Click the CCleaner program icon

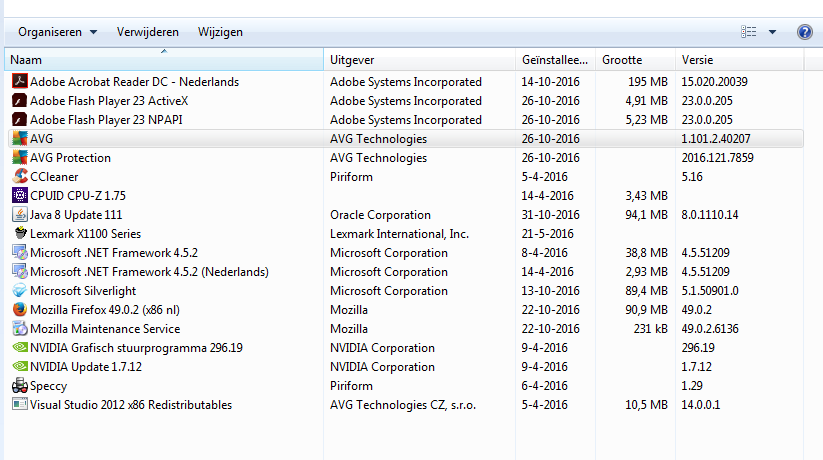point(19,177)
